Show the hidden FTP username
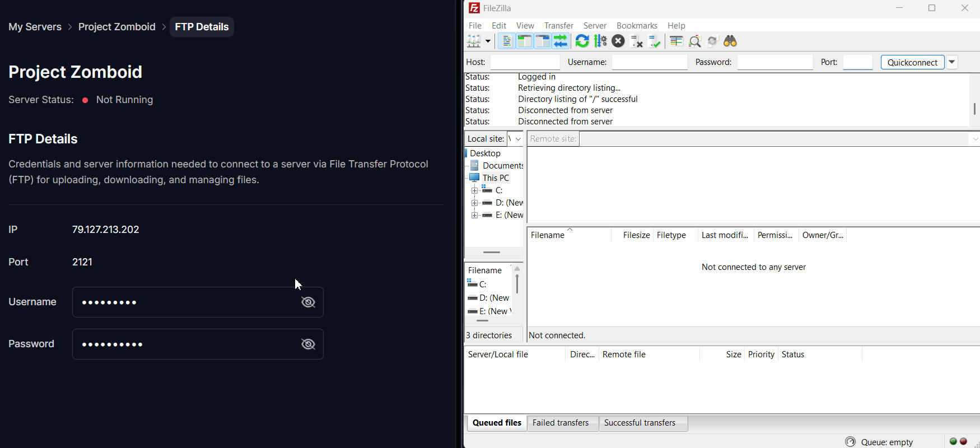 coord(308,302)
